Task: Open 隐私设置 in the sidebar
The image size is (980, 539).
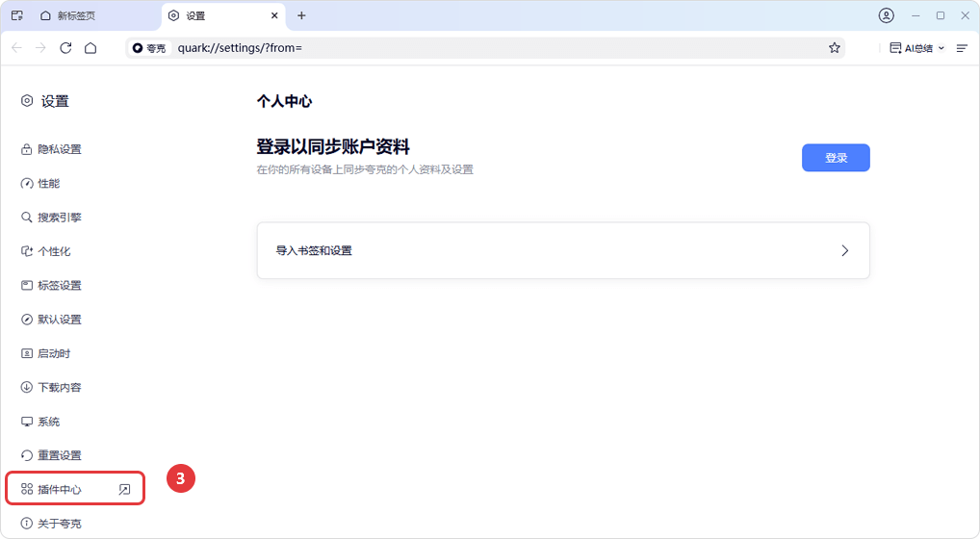Action: click(59, 149)
